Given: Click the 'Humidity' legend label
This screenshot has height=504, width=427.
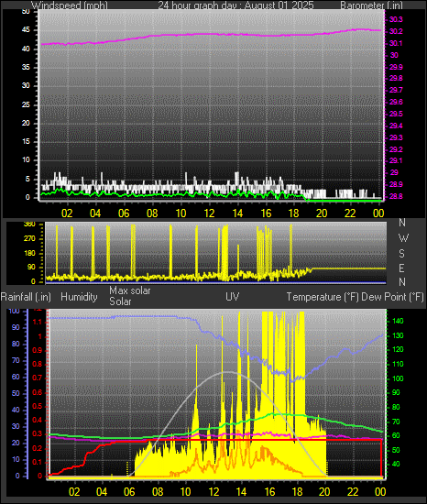Looking at the screenshot, I should click(x=79, y=297).
